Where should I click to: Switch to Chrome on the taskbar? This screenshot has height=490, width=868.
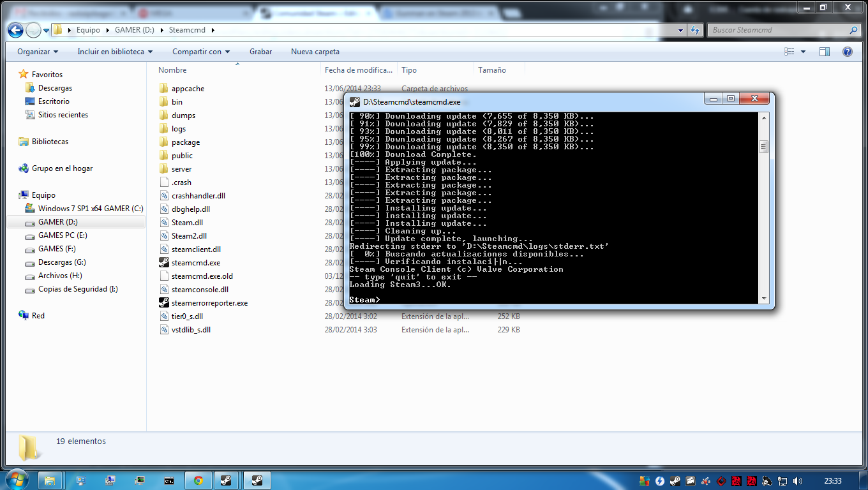point(198,480)
